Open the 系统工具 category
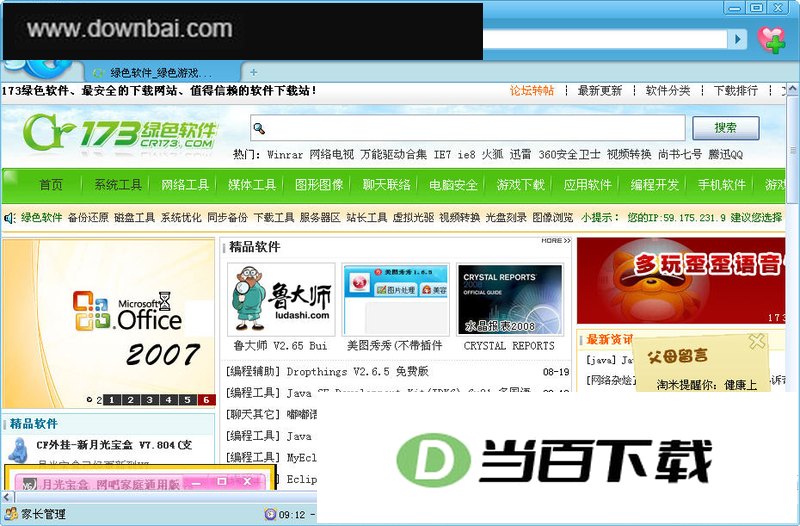800x526 pixels. coord(118,185)
